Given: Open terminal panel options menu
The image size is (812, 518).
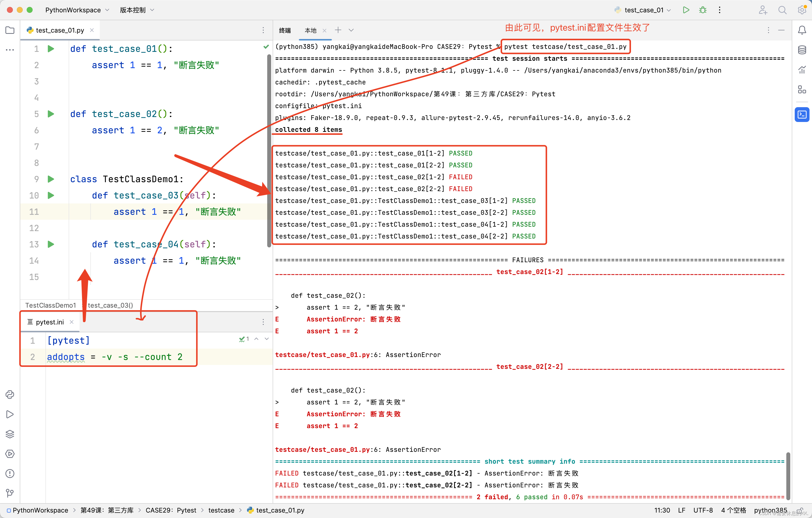Looking at the screenshot, I should point(769,30).
